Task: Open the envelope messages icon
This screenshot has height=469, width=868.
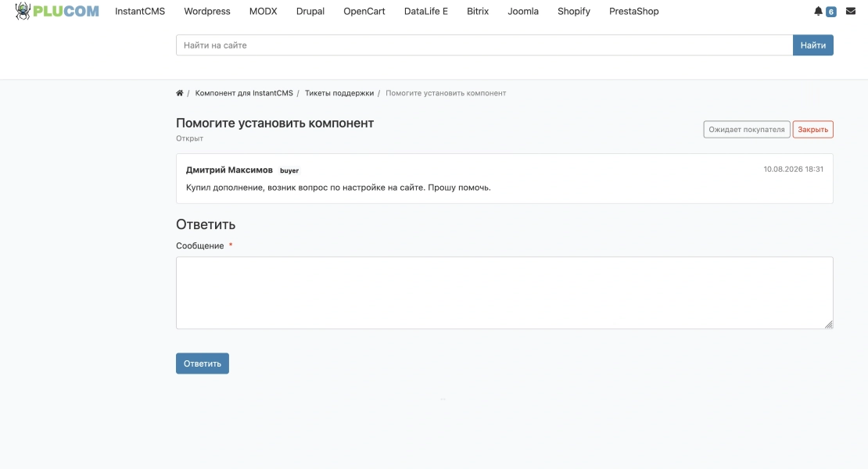Action: 851,11
